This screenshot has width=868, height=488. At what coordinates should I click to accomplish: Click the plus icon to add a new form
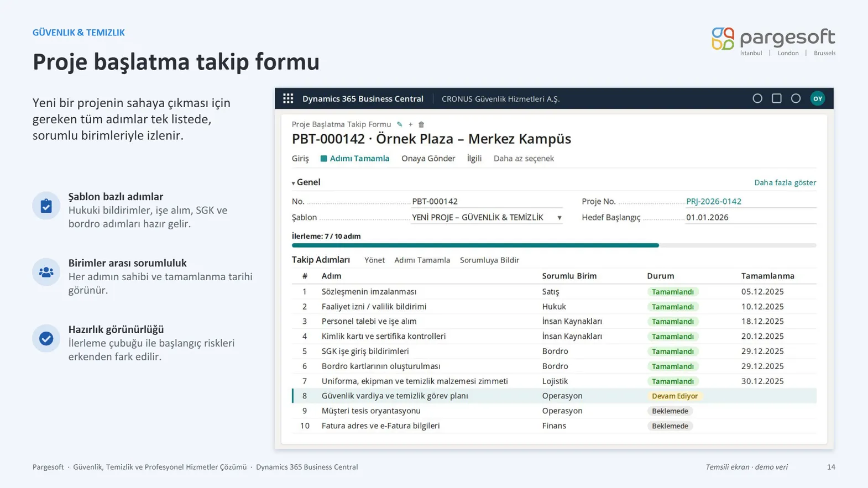pyautogui.click(x=410, y=124)
